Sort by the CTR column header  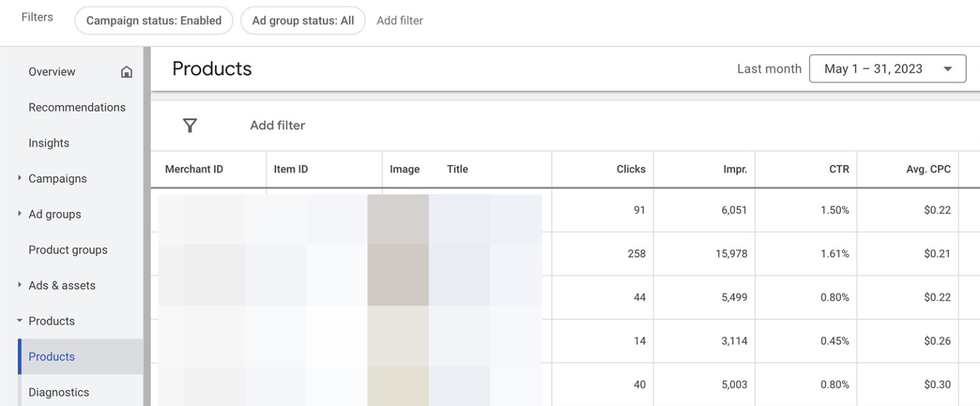click(839, 170)
